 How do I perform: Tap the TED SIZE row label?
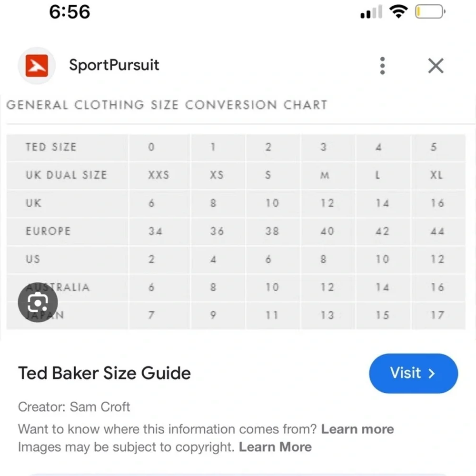(x=51, y=147)
